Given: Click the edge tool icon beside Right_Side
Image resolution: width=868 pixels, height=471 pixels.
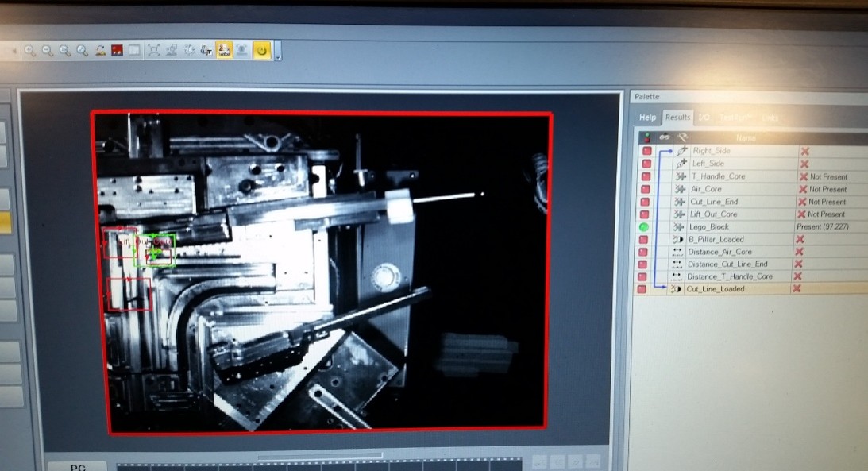Looking at the screenshot, I should pos(681,151).
